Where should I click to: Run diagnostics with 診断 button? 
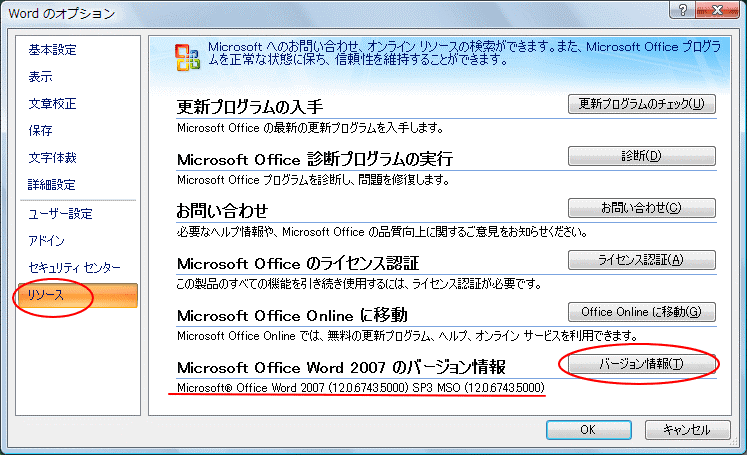click(641, 156)
